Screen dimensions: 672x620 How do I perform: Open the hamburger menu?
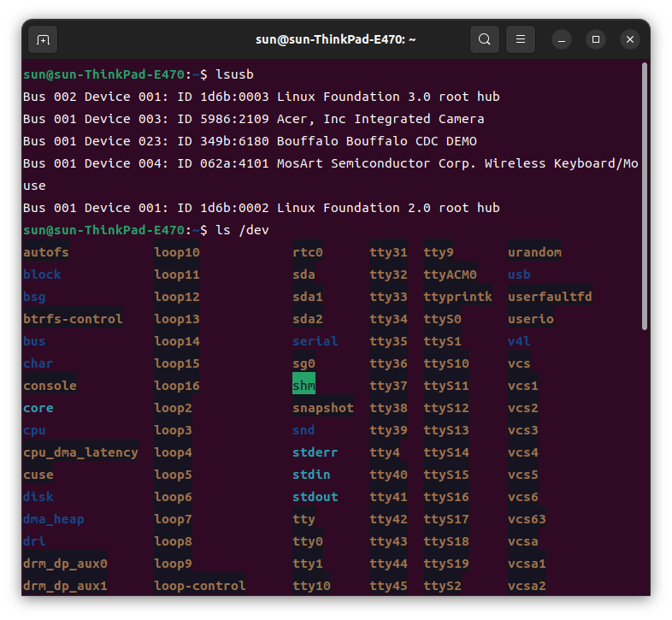coord(521,39)
